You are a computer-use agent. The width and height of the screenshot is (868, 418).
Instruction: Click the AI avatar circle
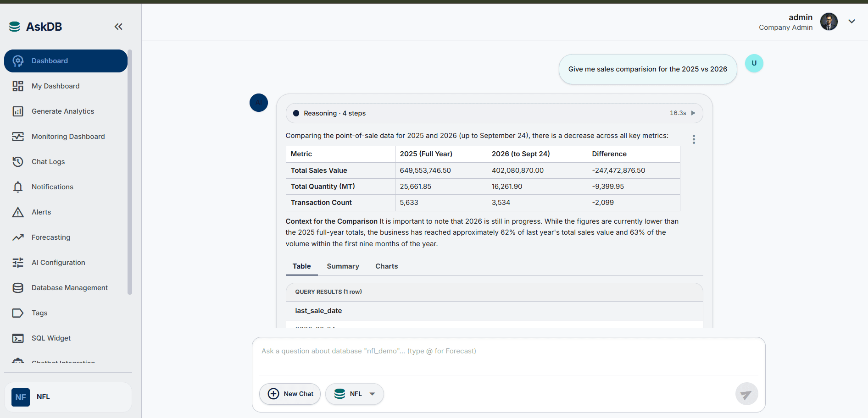click(259, 103)
